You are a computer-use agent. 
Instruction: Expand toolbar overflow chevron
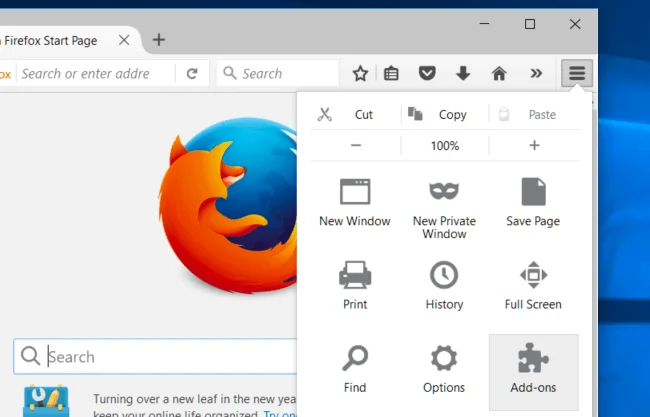click(536, 73)
